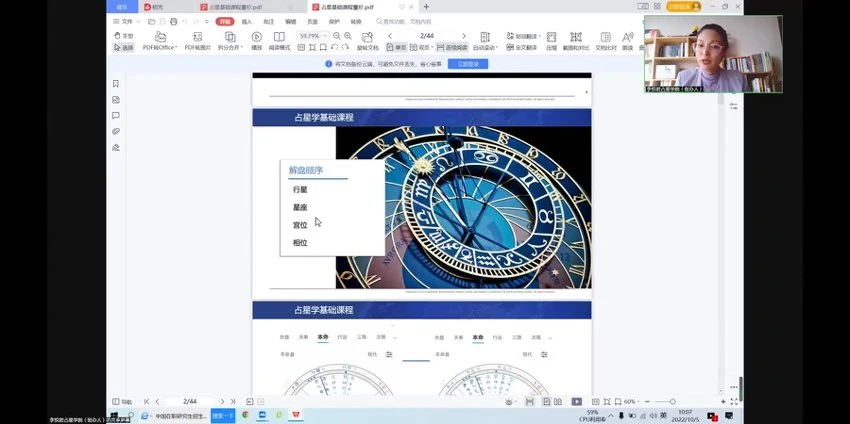
Task: Select the Hand (手型) tool
Action: point(124,36)
